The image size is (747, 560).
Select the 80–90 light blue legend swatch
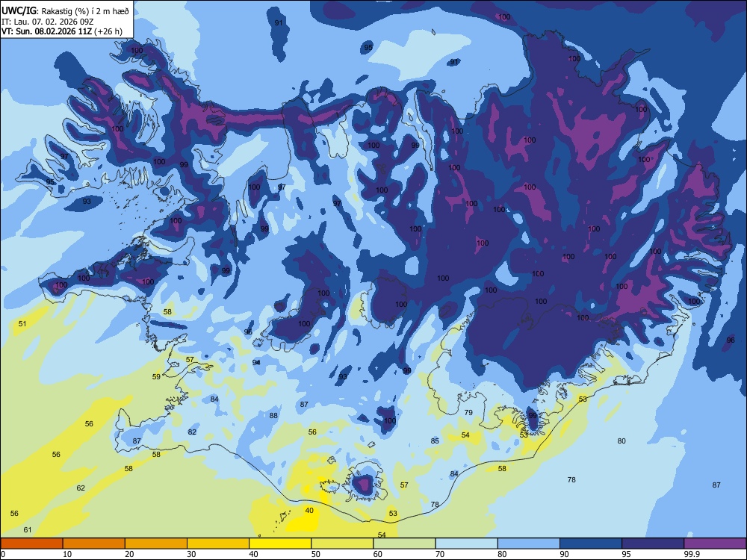(x=529, y=544)
